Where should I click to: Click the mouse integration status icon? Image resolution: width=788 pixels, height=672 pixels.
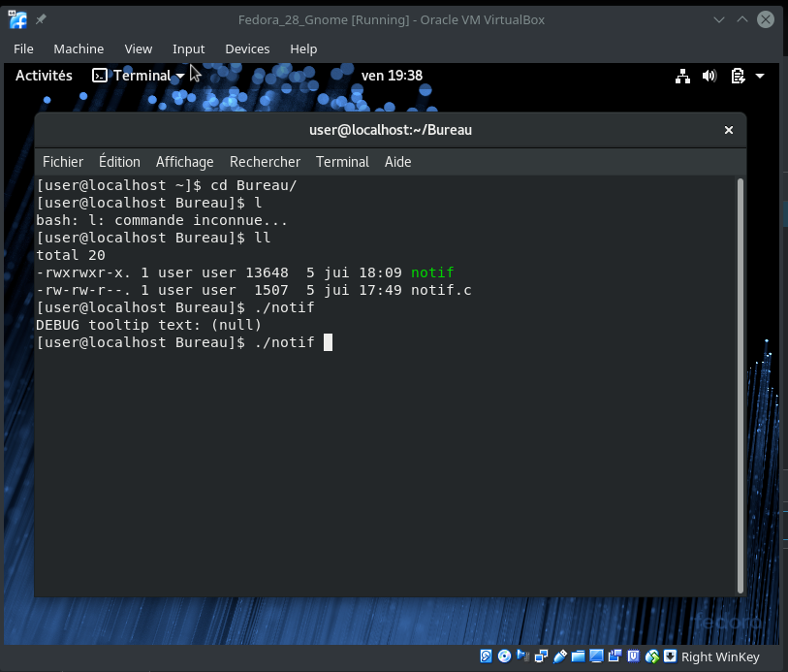point(651,656)
